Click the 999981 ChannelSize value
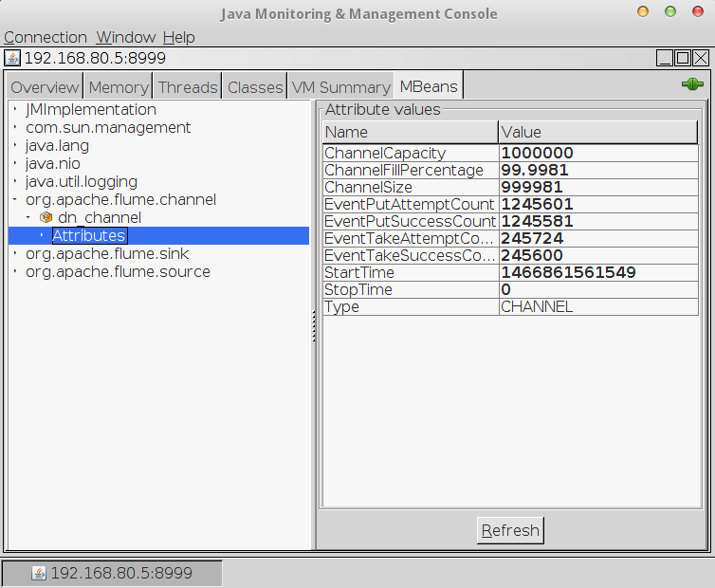The image size is (715, 588). coord(598,187)
